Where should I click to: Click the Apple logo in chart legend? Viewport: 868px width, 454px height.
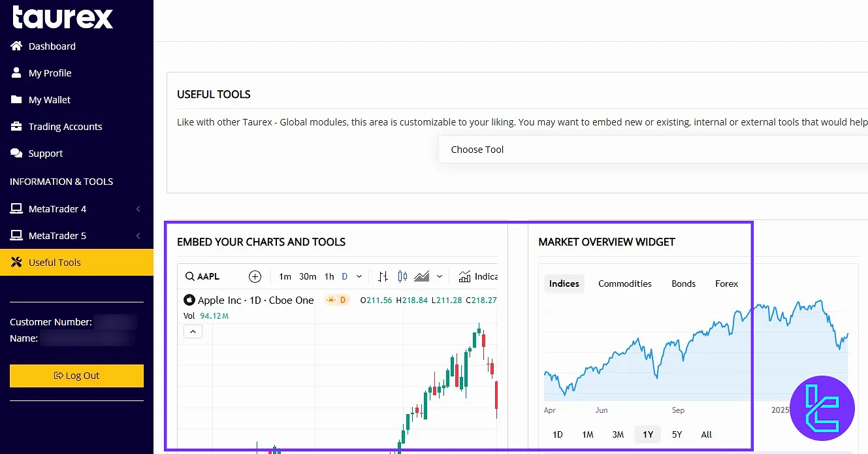[189, 300]
